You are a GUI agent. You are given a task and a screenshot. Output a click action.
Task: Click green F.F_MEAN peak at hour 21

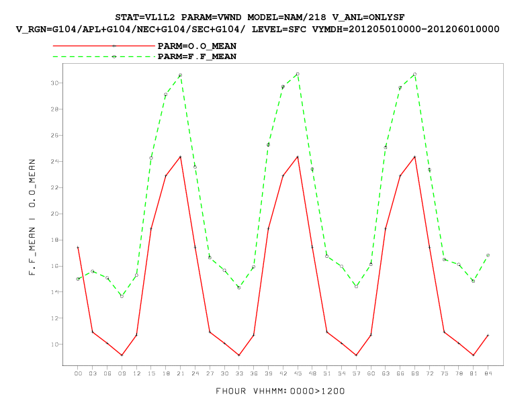point(181,75)
